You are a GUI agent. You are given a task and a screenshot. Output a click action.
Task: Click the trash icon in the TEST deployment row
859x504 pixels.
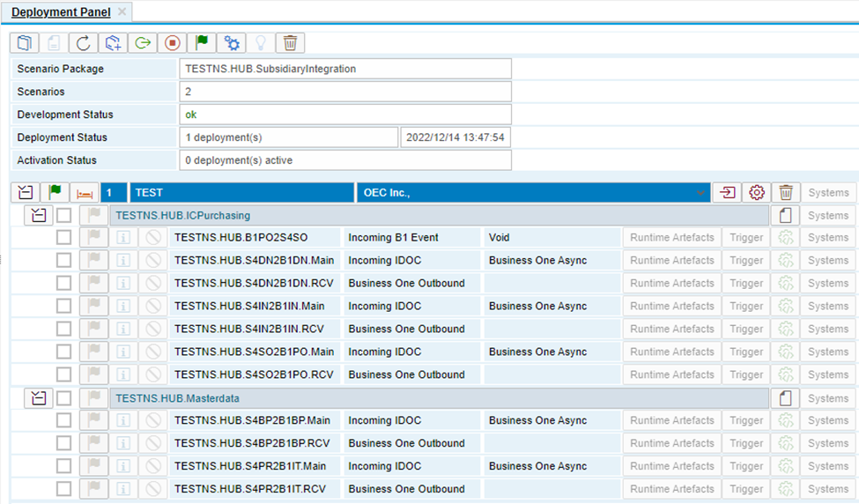pos(786,192)
